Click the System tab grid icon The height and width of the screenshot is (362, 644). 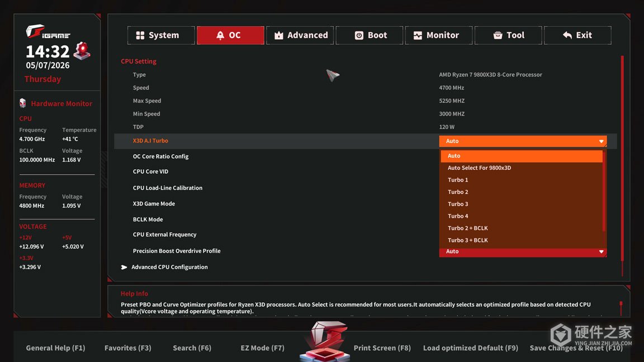[x=140, y=35]
